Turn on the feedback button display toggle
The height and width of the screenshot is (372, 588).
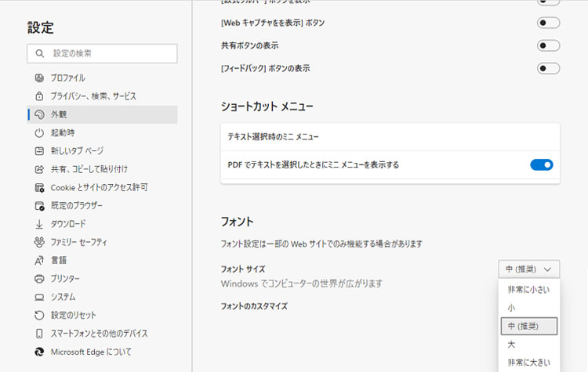pyautogui.click(x=548, y=68)
